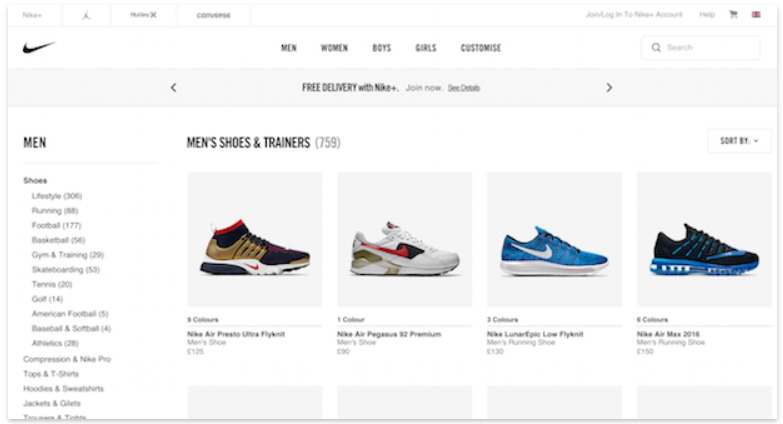This screenshot has width=783, height=424.
Task: Show next promo banner arrow
Action: 609,87
